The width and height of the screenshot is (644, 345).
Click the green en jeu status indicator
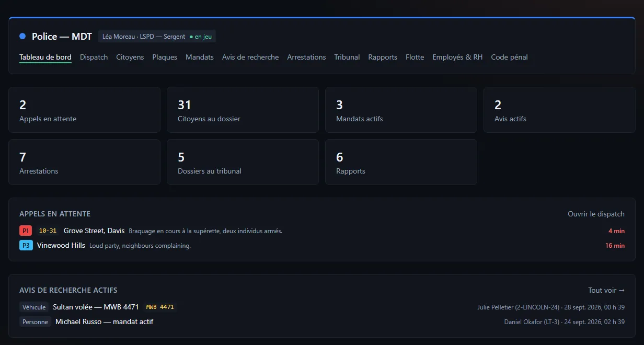click(x=201, y=37)
